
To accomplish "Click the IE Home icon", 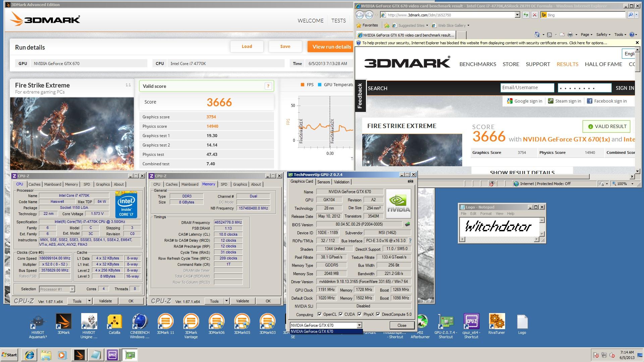I will [x=537, y=35].
